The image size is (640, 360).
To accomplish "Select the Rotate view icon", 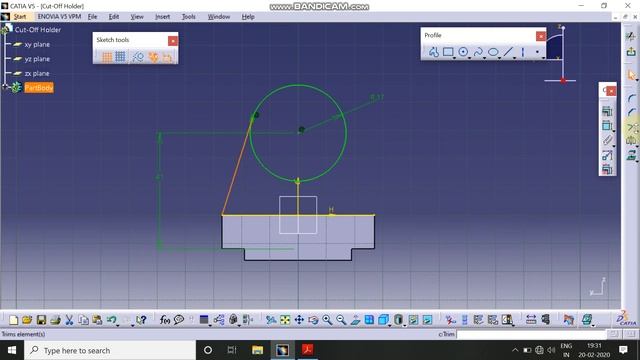I will [x=313, y=320].
